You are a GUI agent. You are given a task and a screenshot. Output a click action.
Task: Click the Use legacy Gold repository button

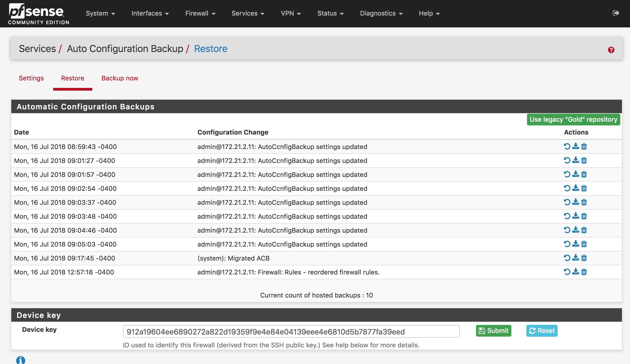[573, 119]
